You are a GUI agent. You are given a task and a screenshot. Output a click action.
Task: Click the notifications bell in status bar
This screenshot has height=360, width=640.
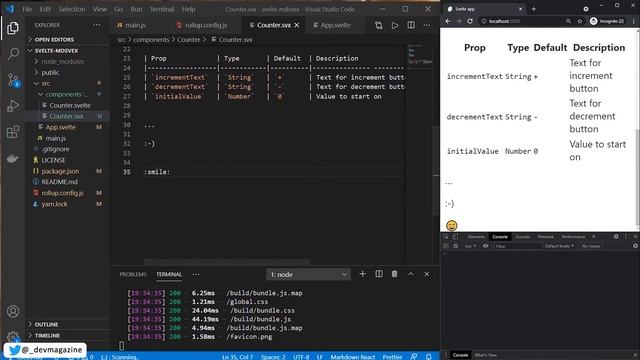point(429,356)
